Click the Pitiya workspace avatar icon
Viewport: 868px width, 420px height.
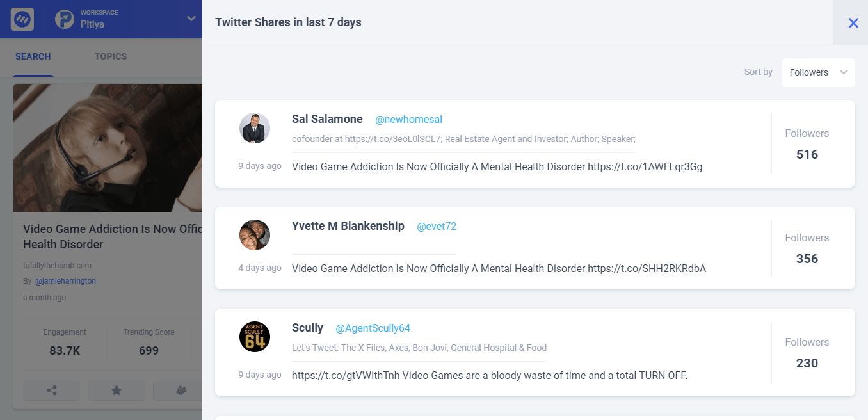[x=65, y=19]
